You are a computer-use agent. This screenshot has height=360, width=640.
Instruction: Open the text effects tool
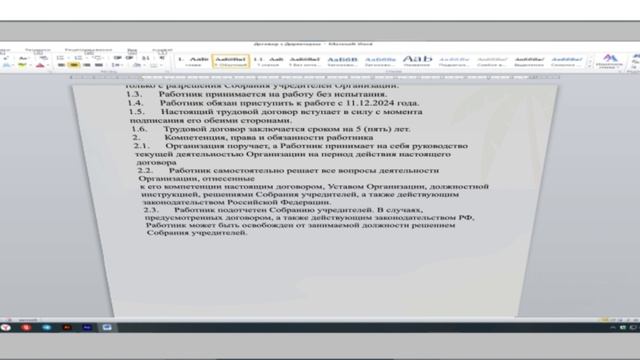click(6, 65)
